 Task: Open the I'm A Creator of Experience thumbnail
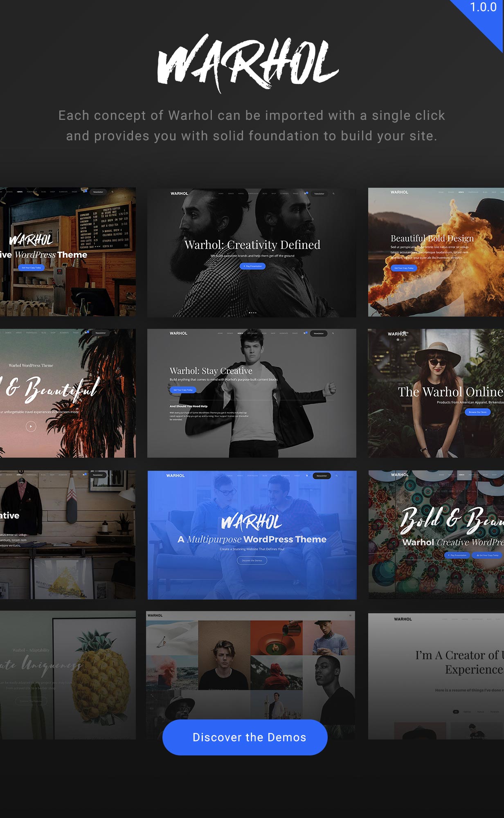(436, 676)
